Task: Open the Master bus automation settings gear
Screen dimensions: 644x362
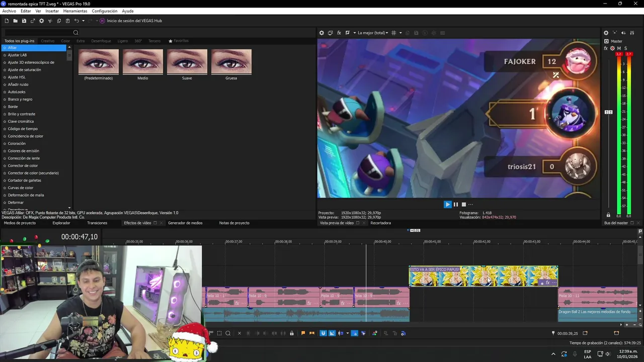Action: point(612,48)
